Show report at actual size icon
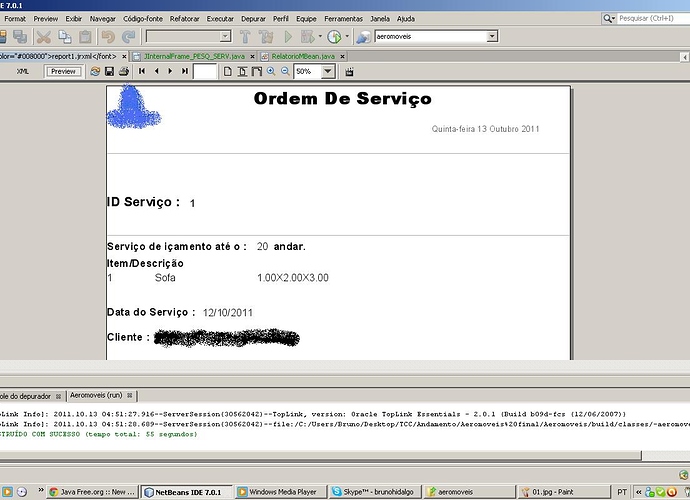This screenshot has width=690, height=500. tap(228, 71)
